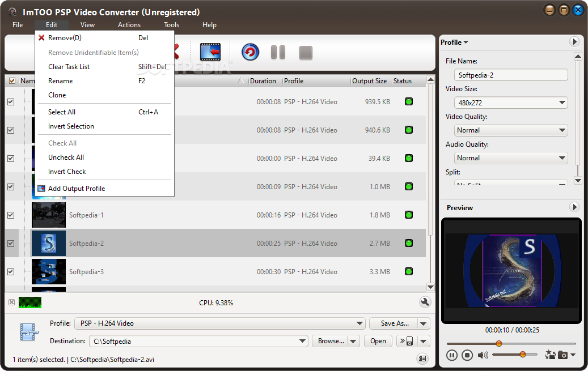
Task: Open the View menu
Action: (87, 25)
